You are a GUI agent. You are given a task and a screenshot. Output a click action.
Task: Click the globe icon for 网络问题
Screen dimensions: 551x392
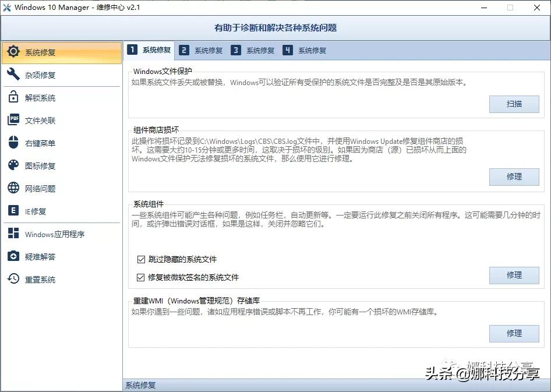(13, 188)
